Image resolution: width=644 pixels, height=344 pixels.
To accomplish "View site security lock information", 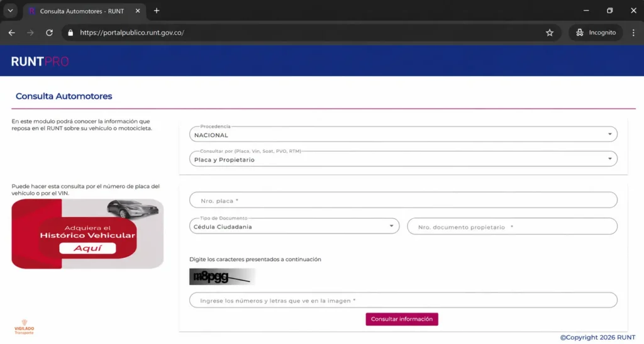I will (70, 33).
